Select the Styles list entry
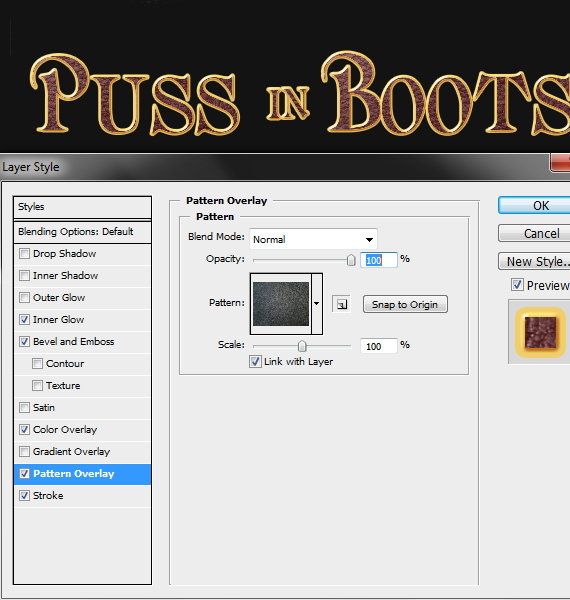Image resolution: width=570 pixels, height=600 pixels. (82, 207)
